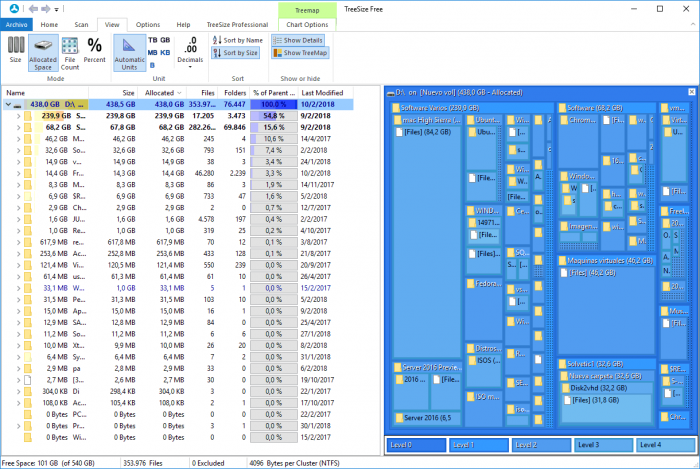
Task: Switch to Allocated Space mode
Action: coord(43,53)
